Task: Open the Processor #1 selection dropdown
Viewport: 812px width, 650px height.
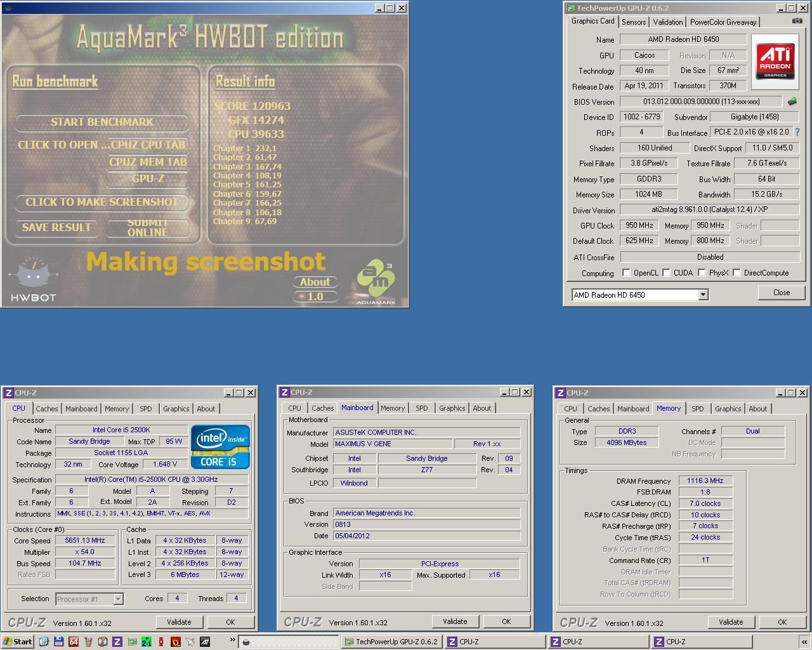Action: 118,599
